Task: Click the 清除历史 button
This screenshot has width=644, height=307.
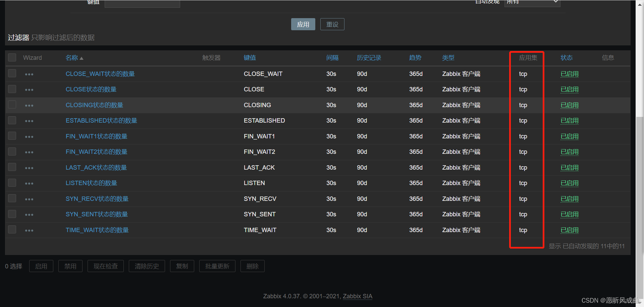Action: 147,266
